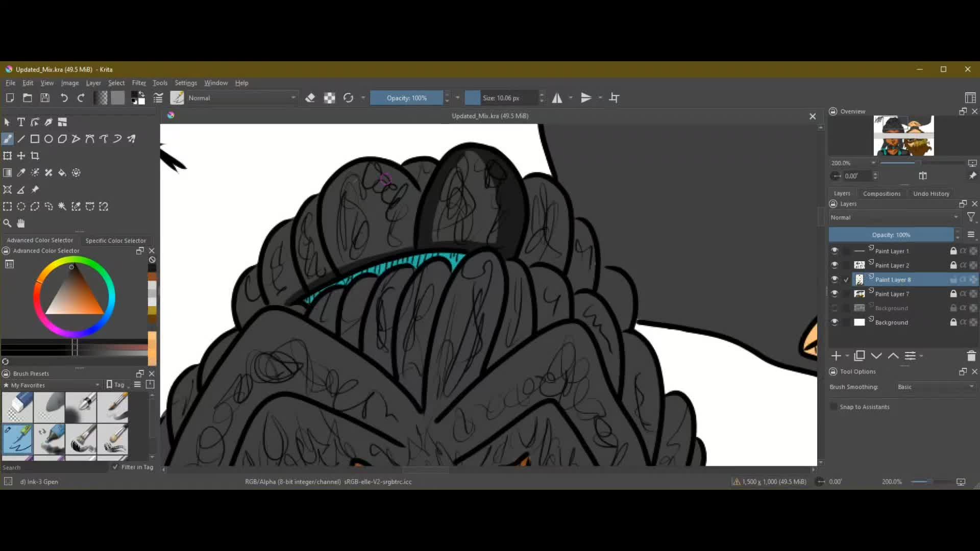Hide Paint Layer 2
The image size is (980, 551).
click(835, 265)
